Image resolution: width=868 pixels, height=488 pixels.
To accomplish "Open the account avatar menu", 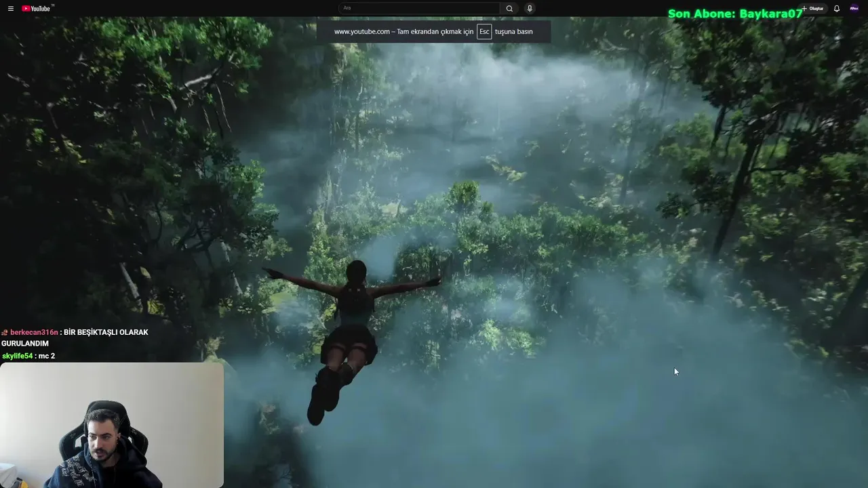I will click(854, 9).
